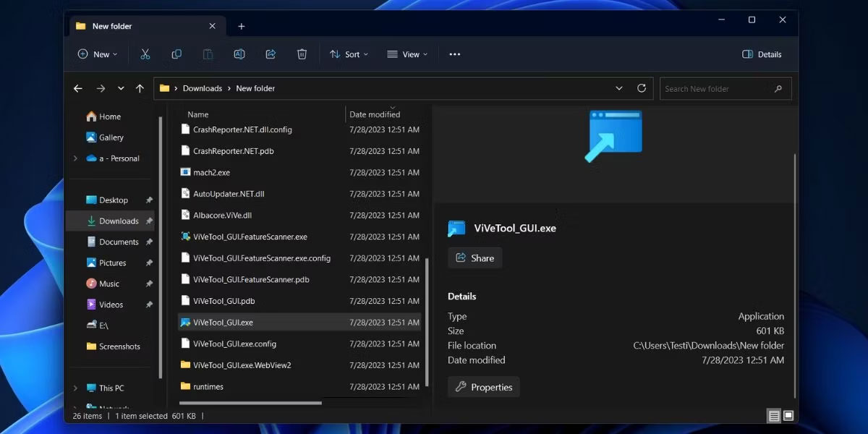
Task: Select the mach2.exe file icon
Action: [186, 172]
